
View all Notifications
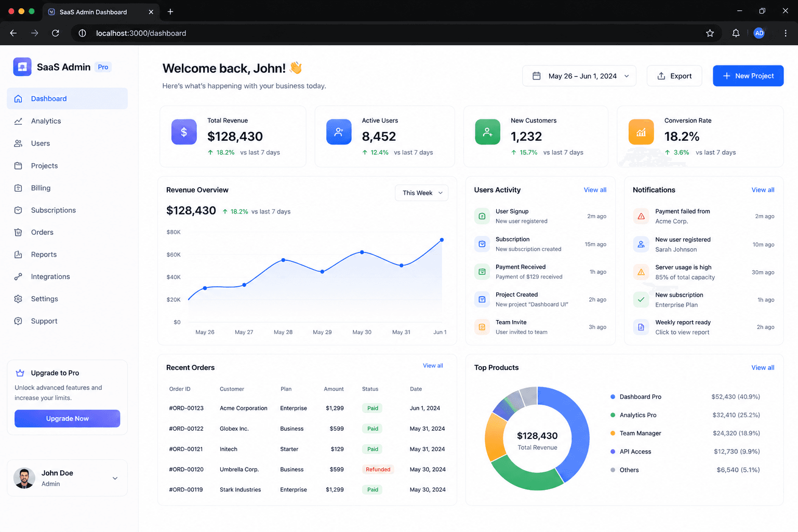[x=763, y=190]
